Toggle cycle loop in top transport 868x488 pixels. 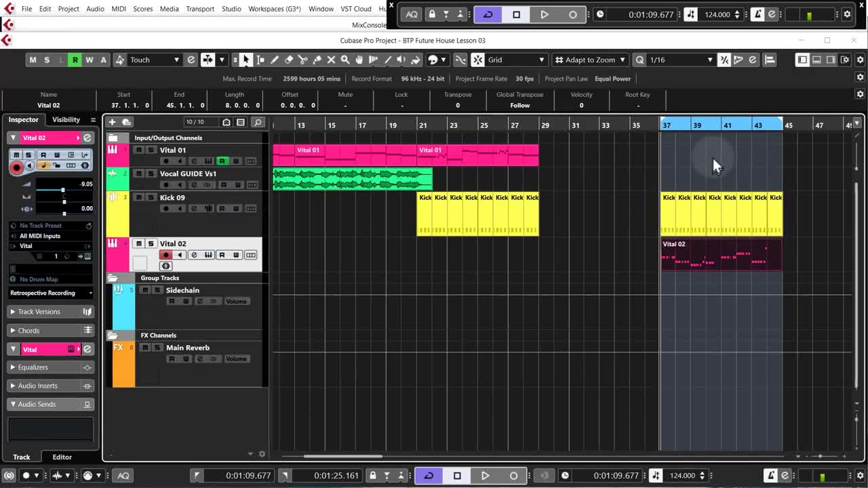[x=488, y=14]
